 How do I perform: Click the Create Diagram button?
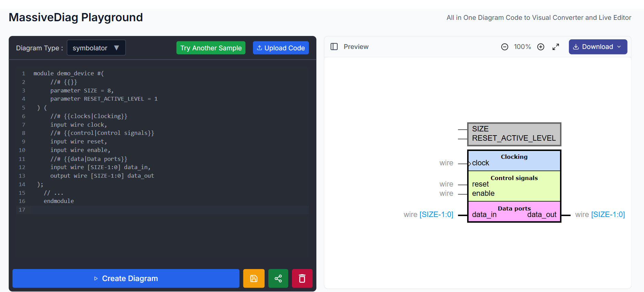tap(126, 278)
